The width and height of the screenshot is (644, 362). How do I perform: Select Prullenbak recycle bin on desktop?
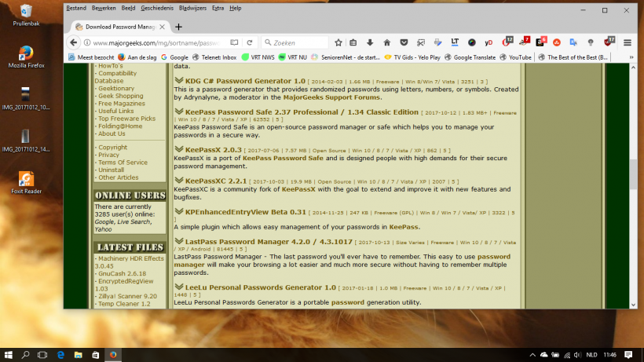click(26, 15)
